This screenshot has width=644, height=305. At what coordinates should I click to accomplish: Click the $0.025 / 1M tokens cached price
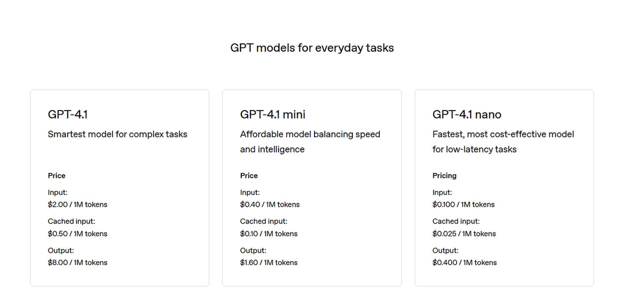(x=464, y=233)
